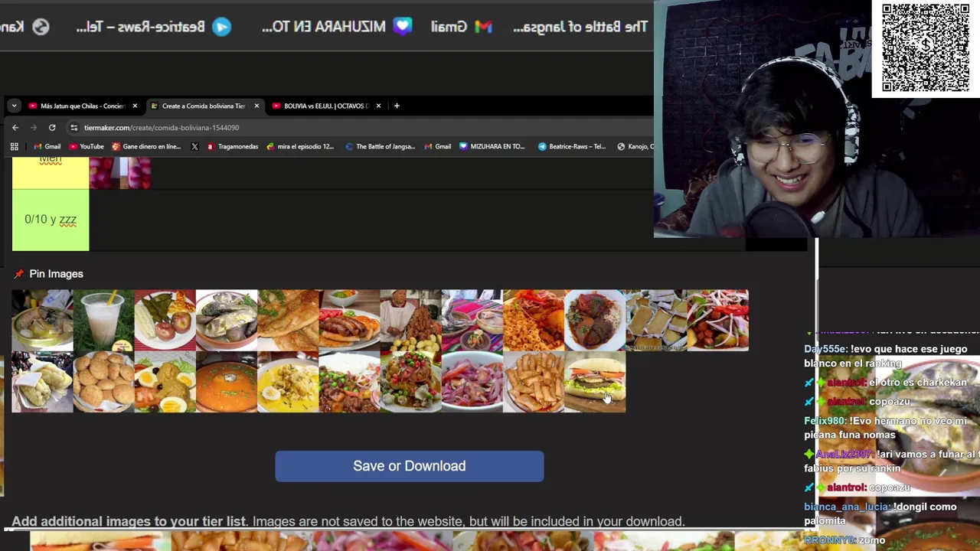Click the Pin Images label

coord(56,274)
